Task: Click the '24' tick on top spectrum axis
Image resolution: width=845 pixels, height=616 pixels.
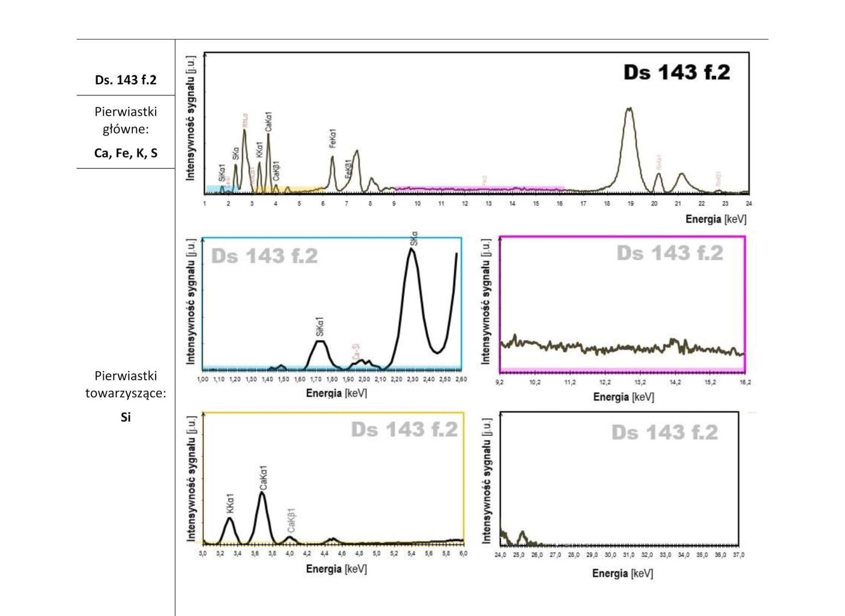Action: pos(749,204)
